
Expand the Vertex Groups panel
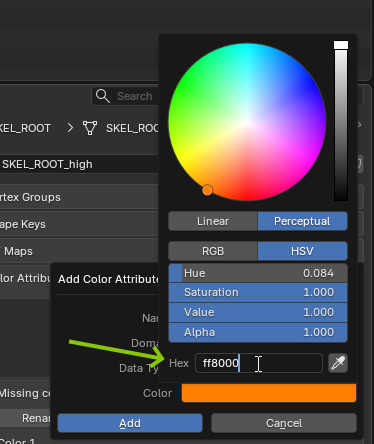pos(79,197)
